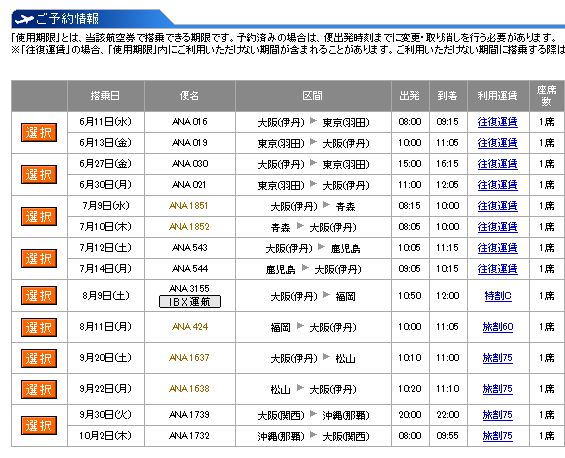Click the IBX運航 operator badge
Viewport: 565px width, 458px height.
coord(190,302)
